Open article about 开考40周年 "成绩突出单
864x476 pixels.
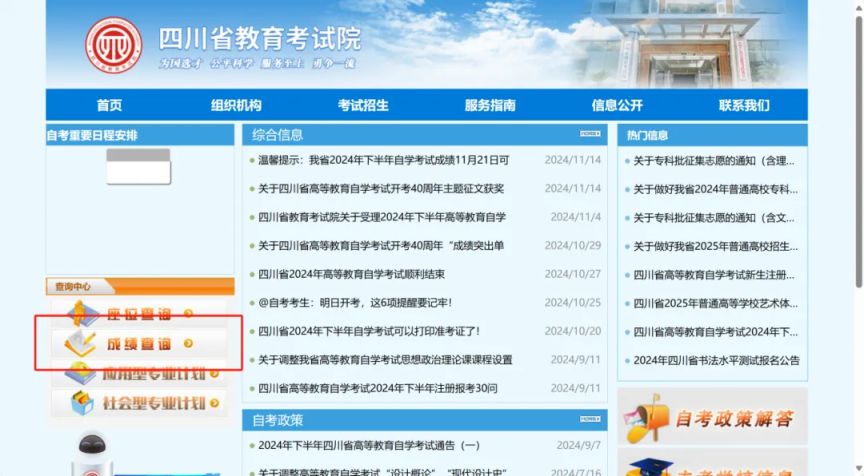[x=381, y=246]
